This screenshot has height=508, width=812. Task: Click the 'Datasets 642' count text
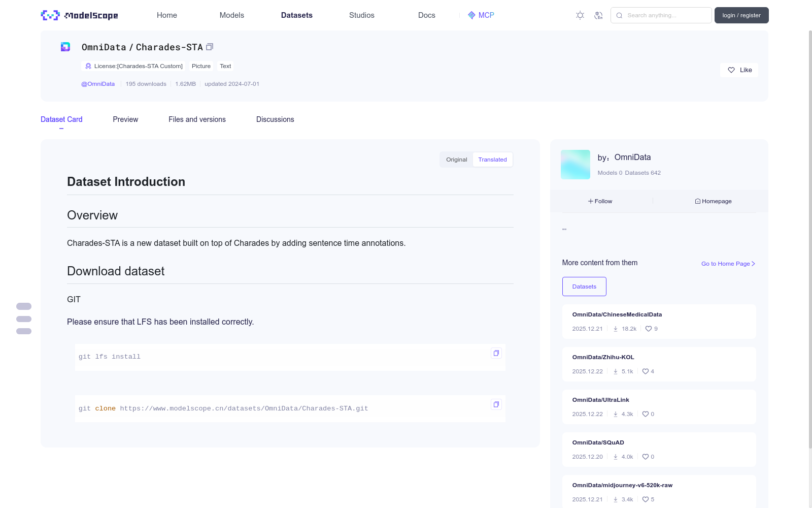(x=643, y=173)
